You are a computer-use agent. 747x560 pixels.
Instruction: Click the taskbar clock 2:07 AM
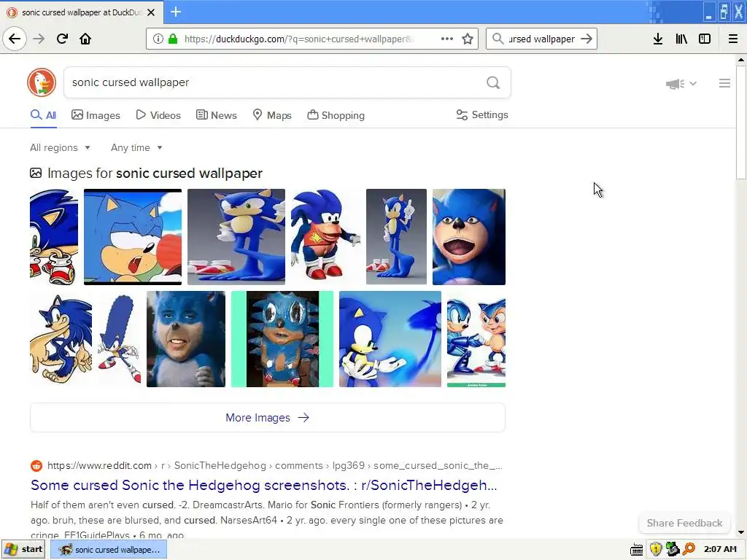point(720,549)
